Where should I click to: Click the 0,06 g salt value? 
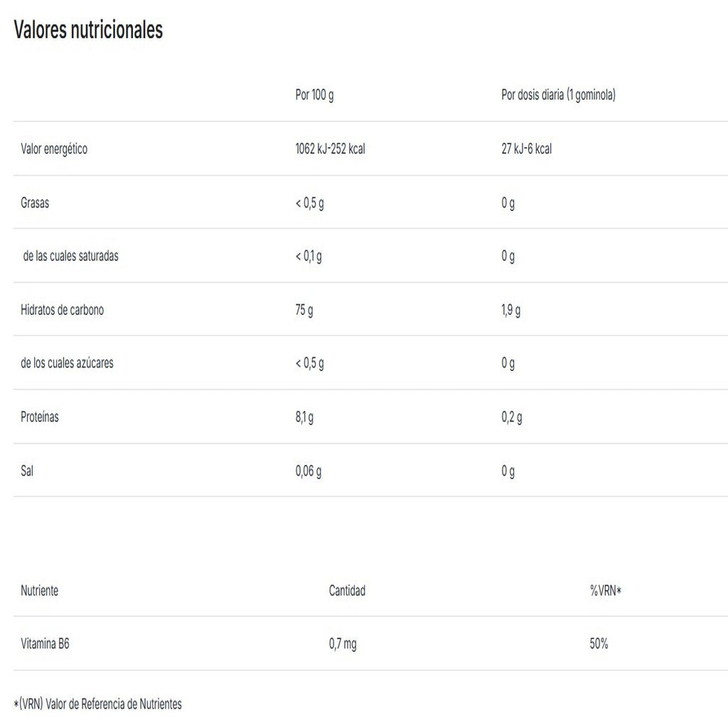point(309,471)
